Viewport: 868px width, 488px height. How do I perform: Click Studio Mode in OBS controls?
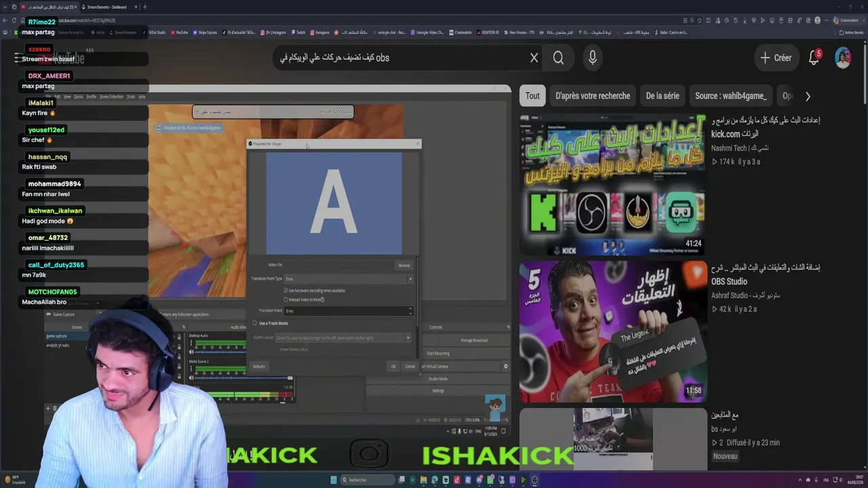(438, 379)
